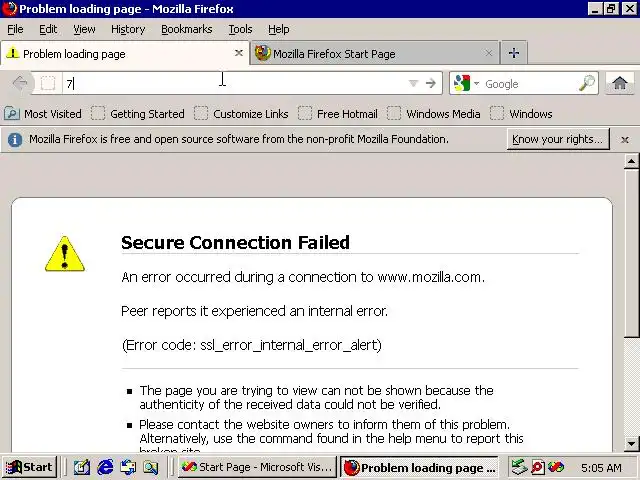Click the folder search quick launch icon

click(151, 467)
